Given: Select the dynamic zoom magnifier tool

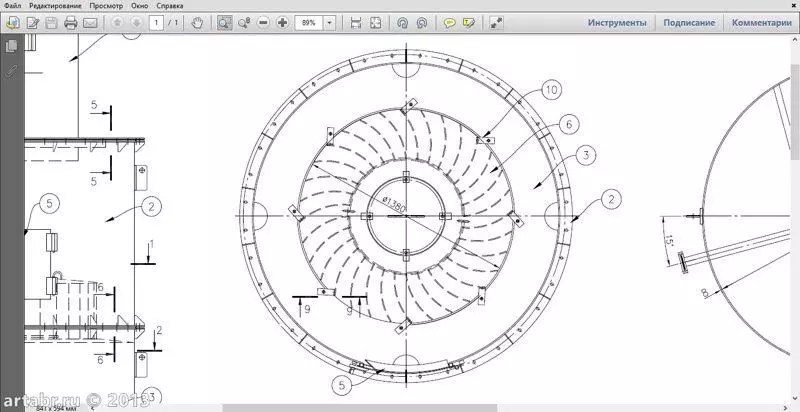Looking at the screenshot, I should [244, 23].
